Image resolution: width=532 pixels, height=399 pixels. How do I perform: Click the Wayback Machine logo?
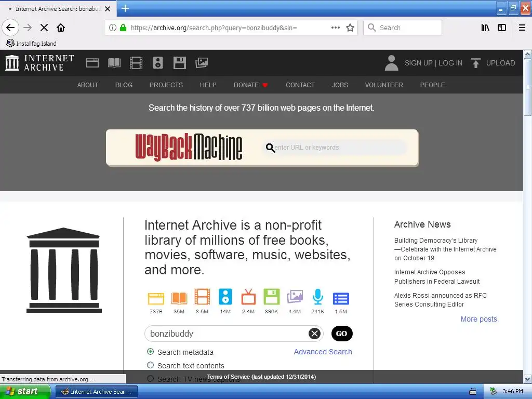pyautogui.click(x=189, y=147)
